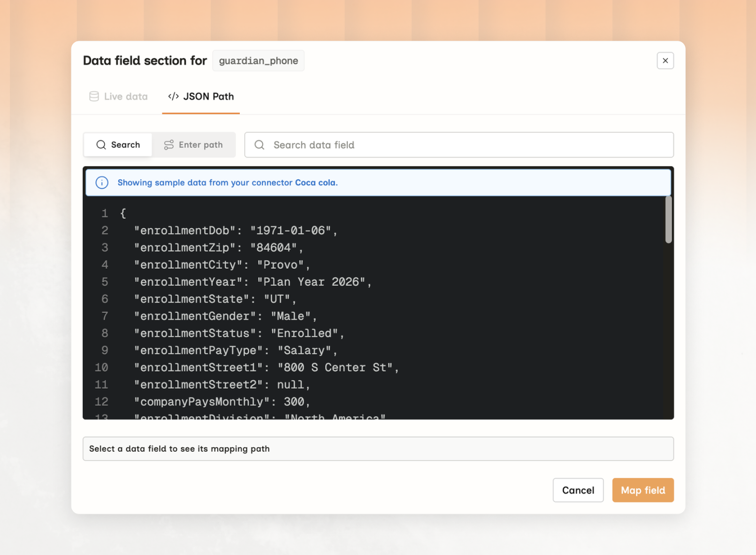756x555 pixels.
Task: Open the Coca cola connector link
Action: [x=315, y=183]
